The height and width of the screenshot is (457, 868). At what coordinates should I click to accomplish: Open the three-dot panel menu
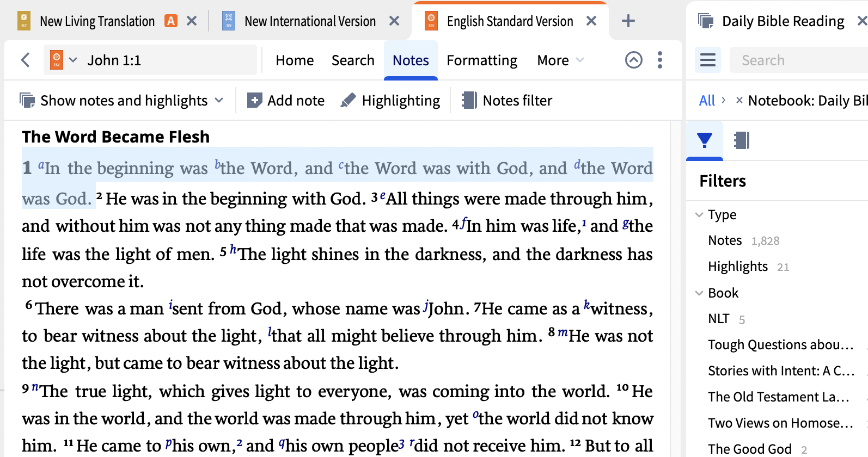click(660, 60)
